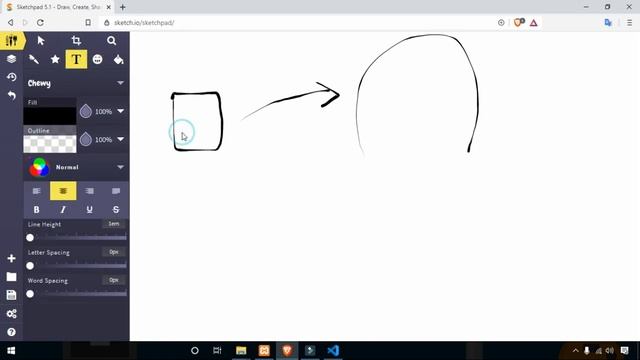Open the folder import icon
This screenshot has width=640, height=360.
click(x=11, y=277)
